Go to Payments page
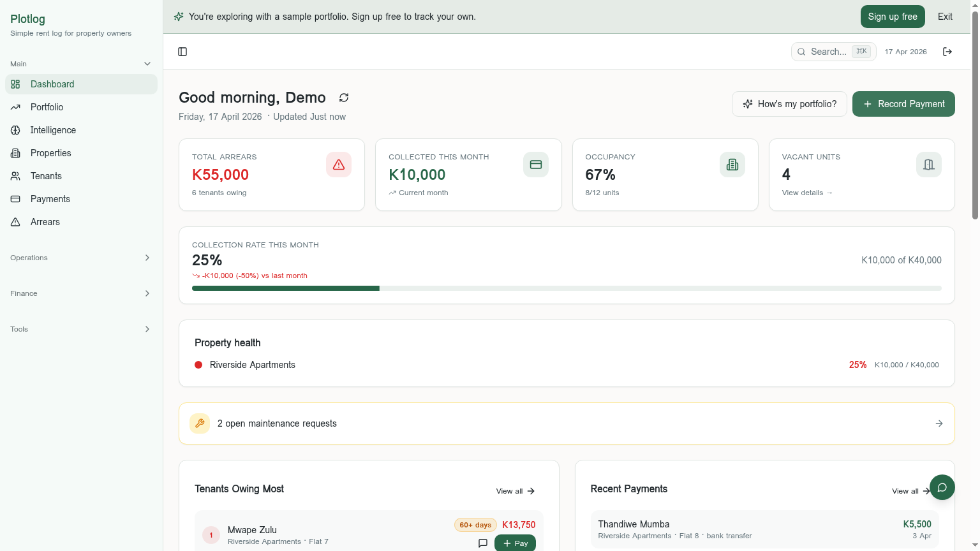980x551 pixels. pos(81,199)
